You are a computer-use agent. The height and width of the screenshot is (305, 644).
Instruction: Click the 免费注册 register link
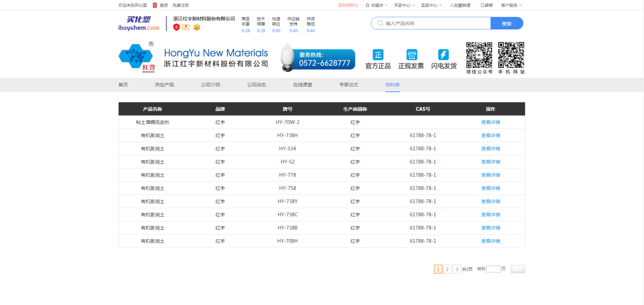(181, 5)
